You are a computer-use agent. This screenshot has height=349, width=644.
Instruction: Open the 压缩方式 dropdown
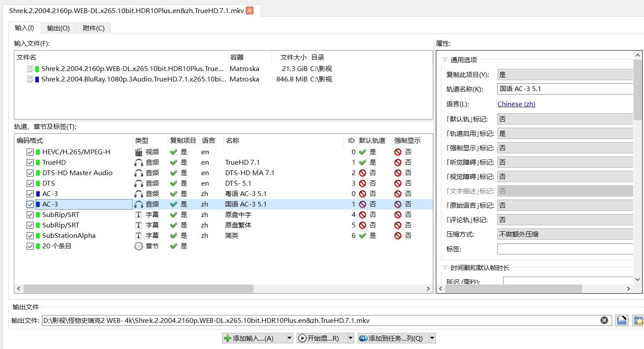tap(565, 234)
